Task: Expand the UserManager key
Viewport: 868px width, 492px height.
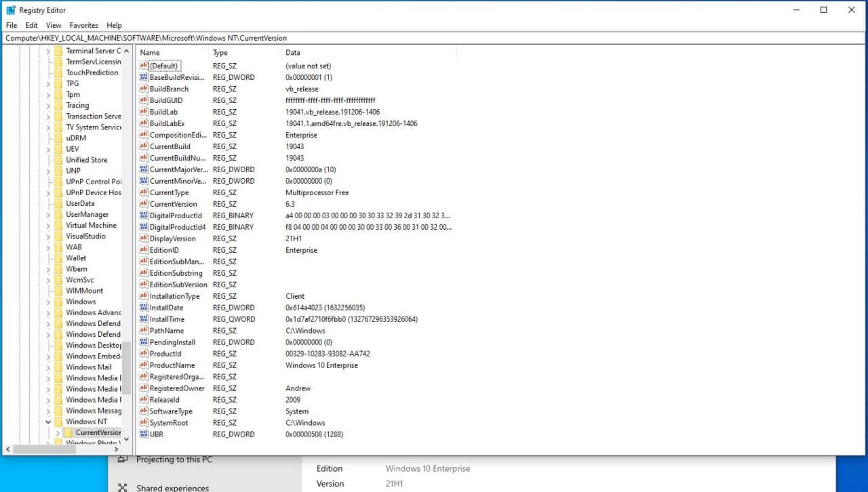Action: (x=48, y=215)
